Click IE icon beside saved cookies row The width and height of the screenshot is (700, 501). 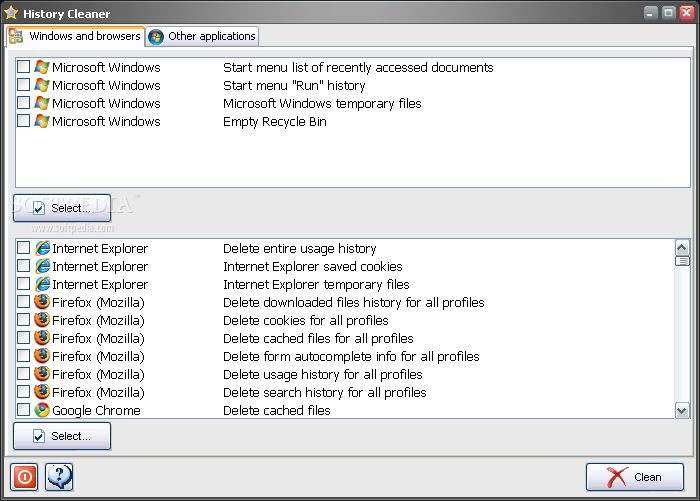point(42,266)
